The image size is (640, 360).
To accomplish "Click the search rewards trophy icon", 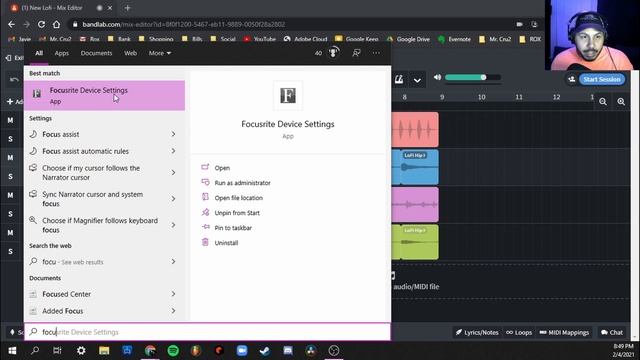I will pos(333,53).
